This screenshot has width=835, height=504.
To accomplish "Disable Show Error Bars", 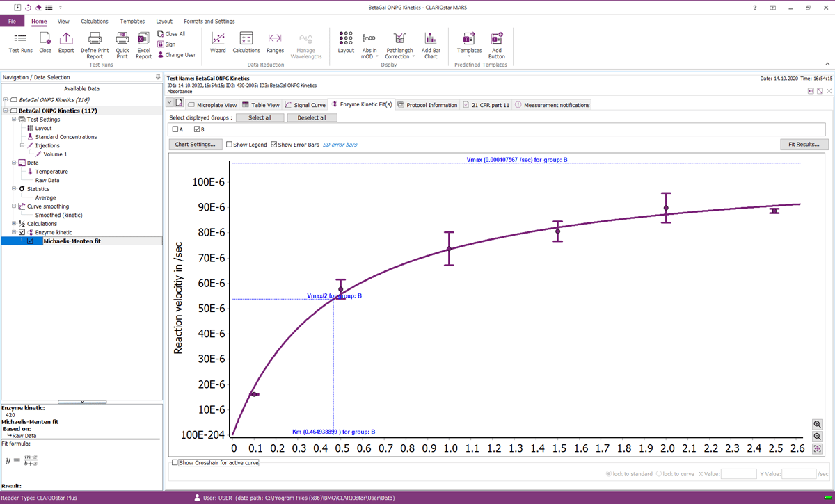I will click(275, 144).
